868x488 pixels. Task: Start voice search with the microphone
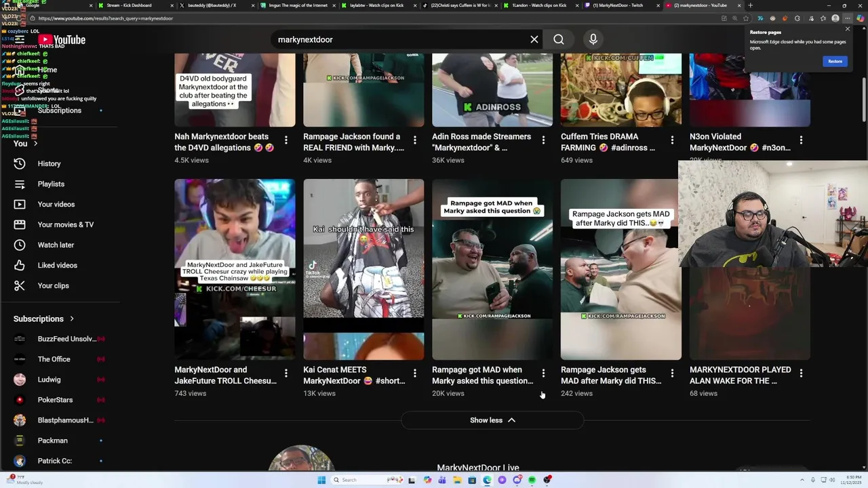pyautogui.click(x=593, y=39)
